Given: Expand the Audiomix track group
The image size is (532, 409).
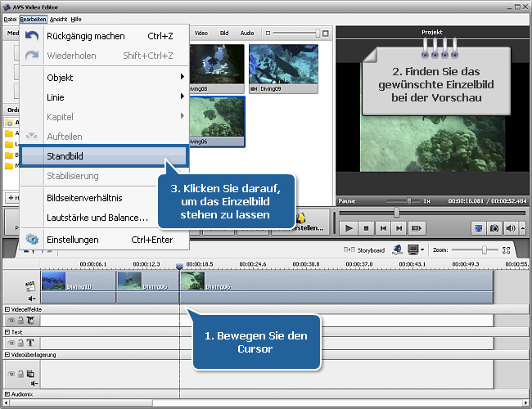Looking at the screenshot, I should tap(7, 394).
